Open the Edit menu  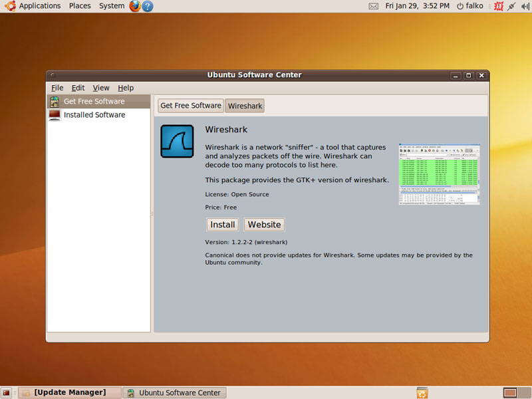[78, 88]
